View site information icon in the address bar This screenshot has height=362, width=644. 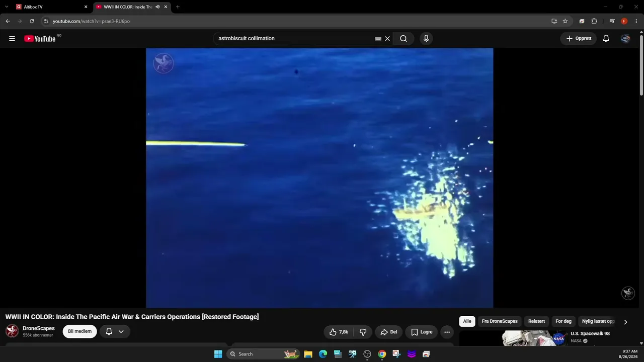(46, 21)
